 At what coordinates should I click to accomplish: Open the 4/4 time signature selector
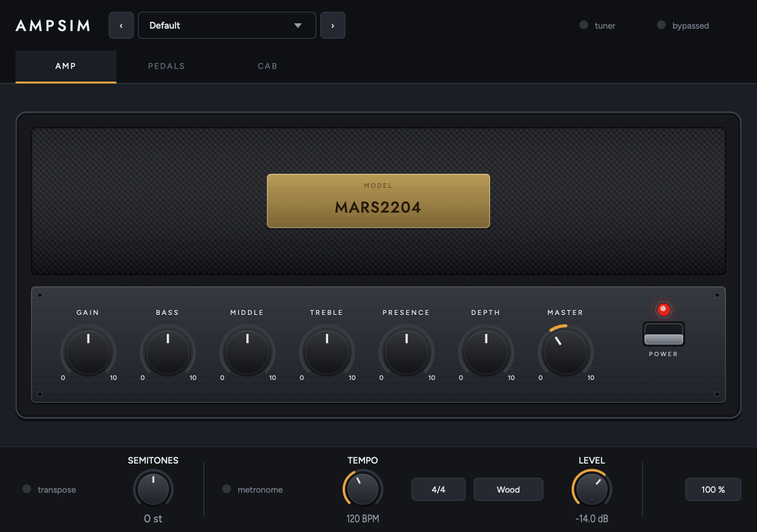click(439, 489)
